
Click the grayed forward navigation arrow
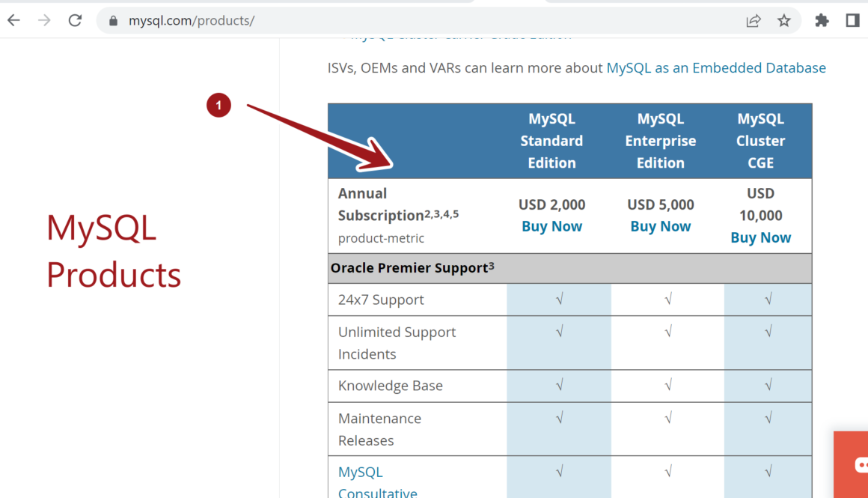click(44, 20)
